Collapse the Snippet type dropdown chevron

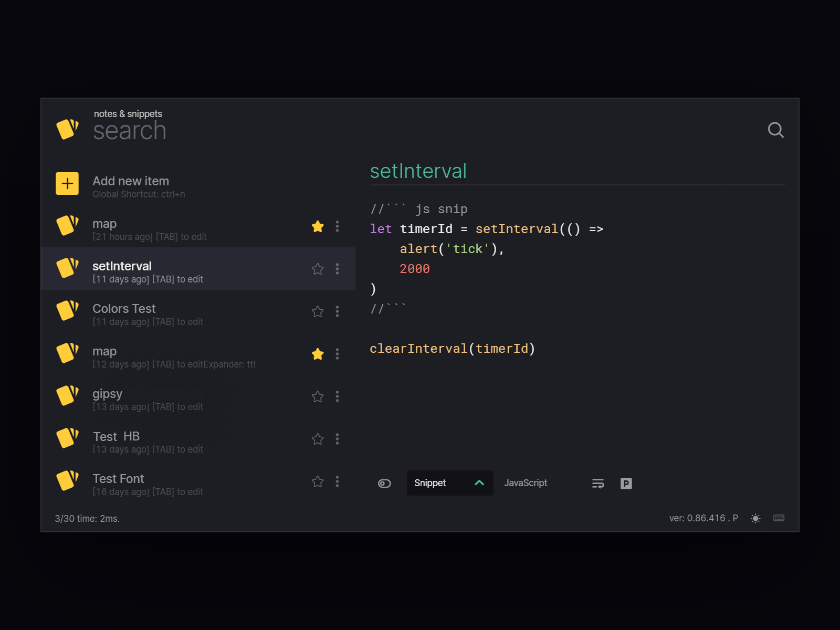click(478, 483)
